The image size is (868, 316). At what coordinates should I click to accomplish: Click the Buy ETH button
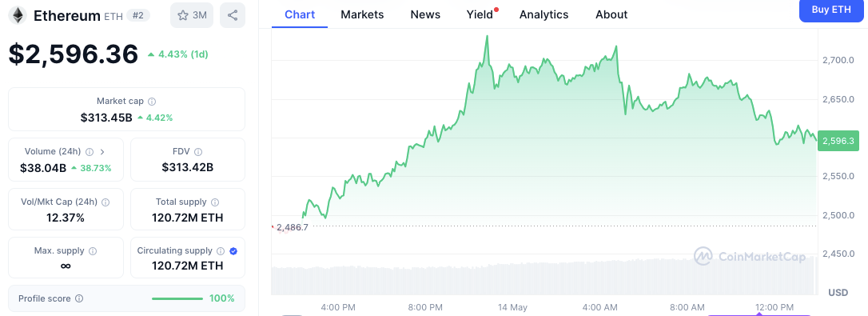point(831,10)
